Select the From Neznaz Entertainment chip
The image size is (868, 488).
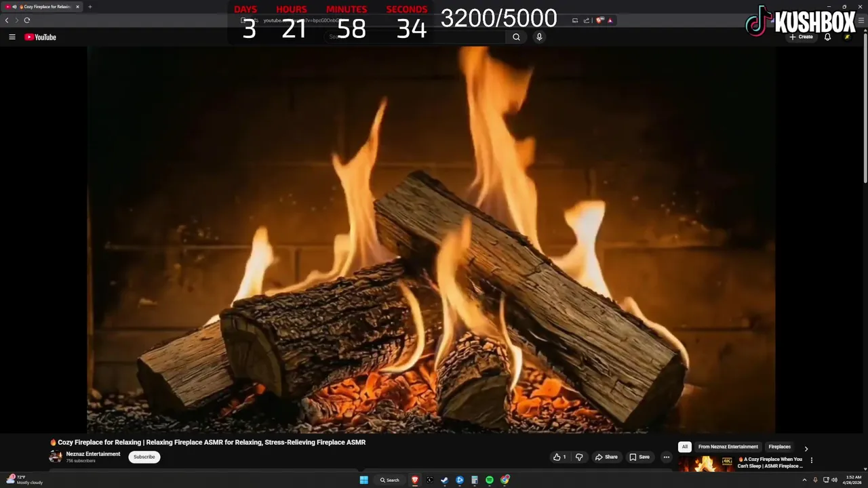pos(728,447)
